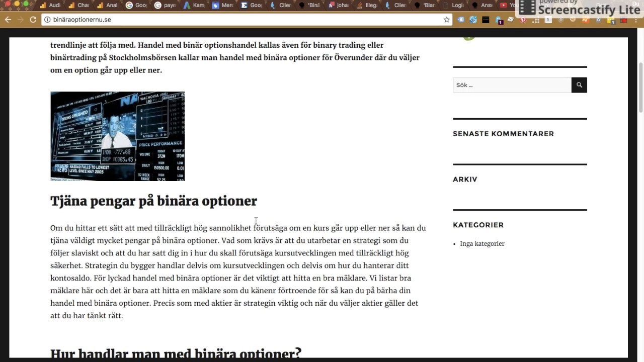The height and width of the screenshot is (362, 644).
Task: Click the red macOS close window button
Action: click(7, 4)
